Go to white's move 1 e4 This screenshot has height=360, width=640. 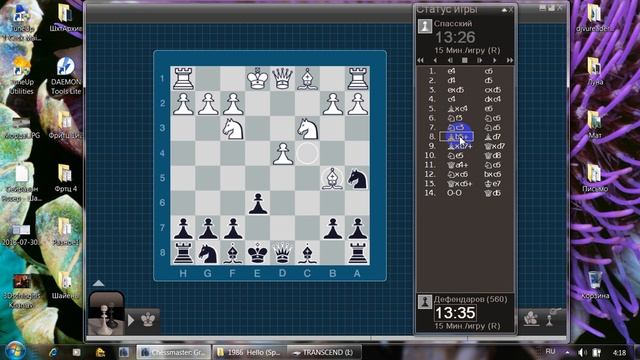pyautogui.click(x=451, y=71)
